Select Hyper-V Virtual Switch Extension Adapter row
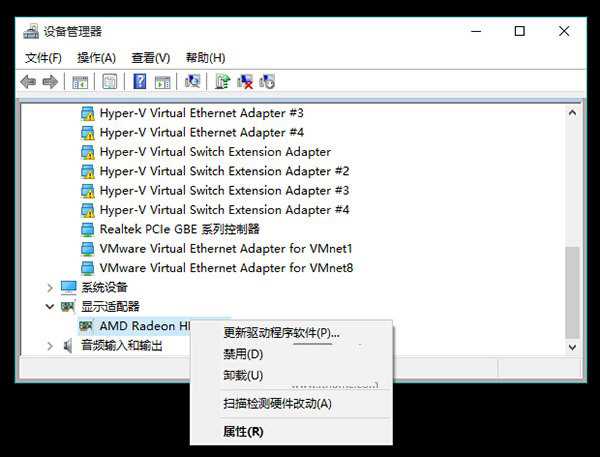The height and width of the screenshot is (457, 600). point(215,152)
